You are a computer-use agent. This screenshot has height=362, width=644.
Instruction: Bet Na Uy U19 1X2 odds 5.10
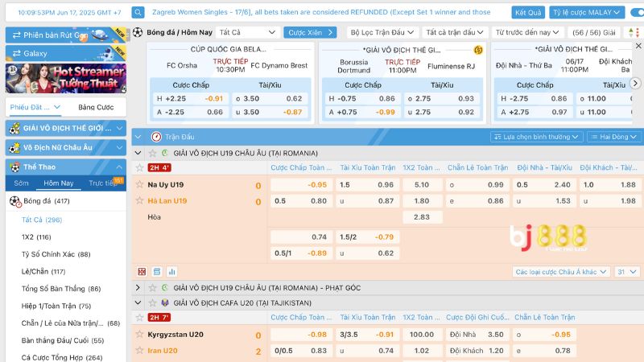point(422,185)
